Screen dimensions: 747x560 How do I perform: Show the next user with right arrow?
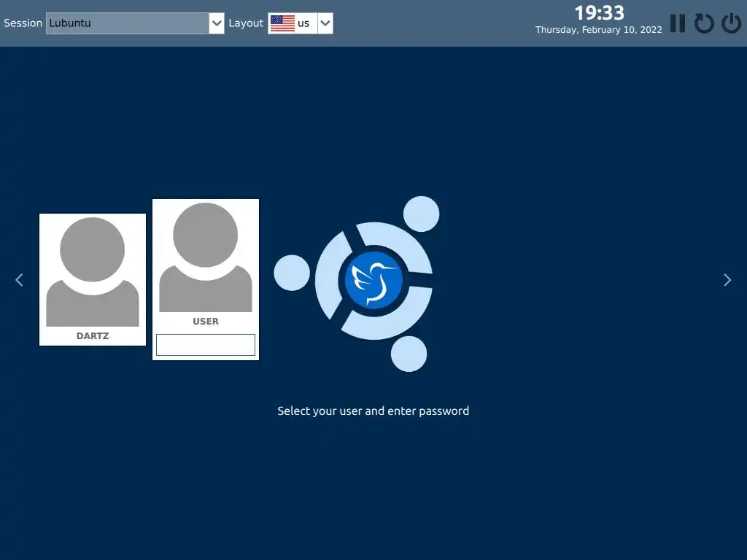727,280
